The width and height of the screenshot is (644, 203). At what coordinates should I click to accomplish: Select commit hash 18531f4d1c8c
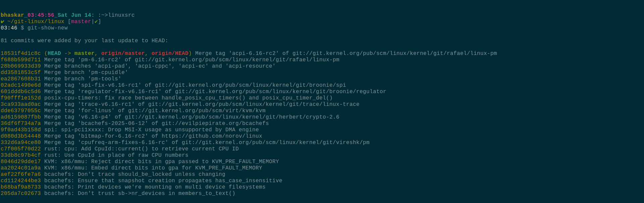pos(21,53)
